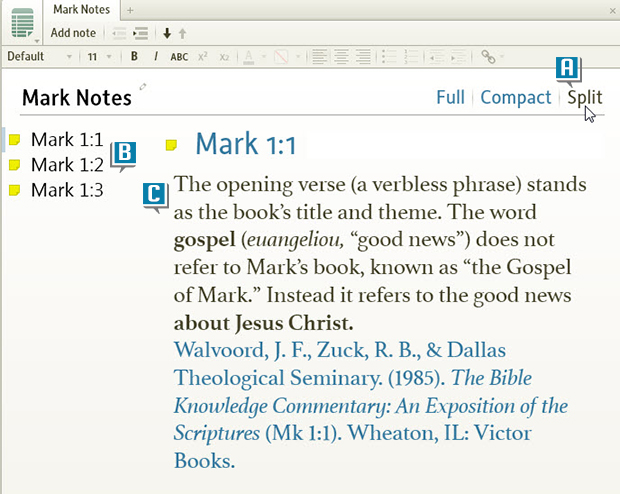Select the Mark Notes tab
The height and width of the screenshot is (494, 620).
[x=81, y=9]
